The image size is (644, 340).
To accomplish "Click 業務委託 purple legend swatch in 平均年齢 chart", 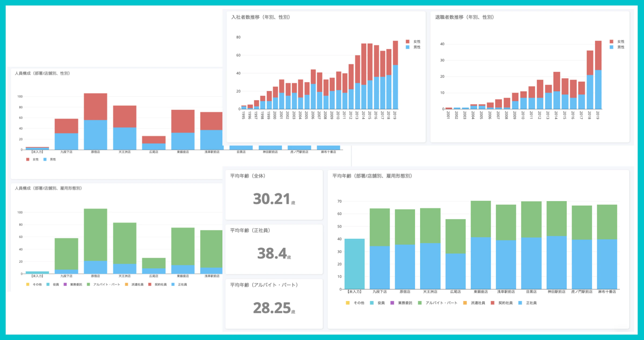I will click(x=392, y=303).
